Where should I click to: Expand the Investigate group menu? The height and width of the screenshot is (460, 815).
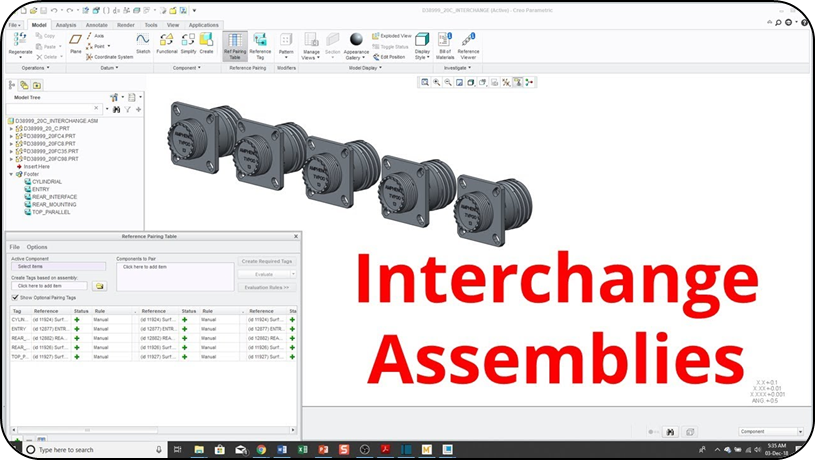(457, 68)
